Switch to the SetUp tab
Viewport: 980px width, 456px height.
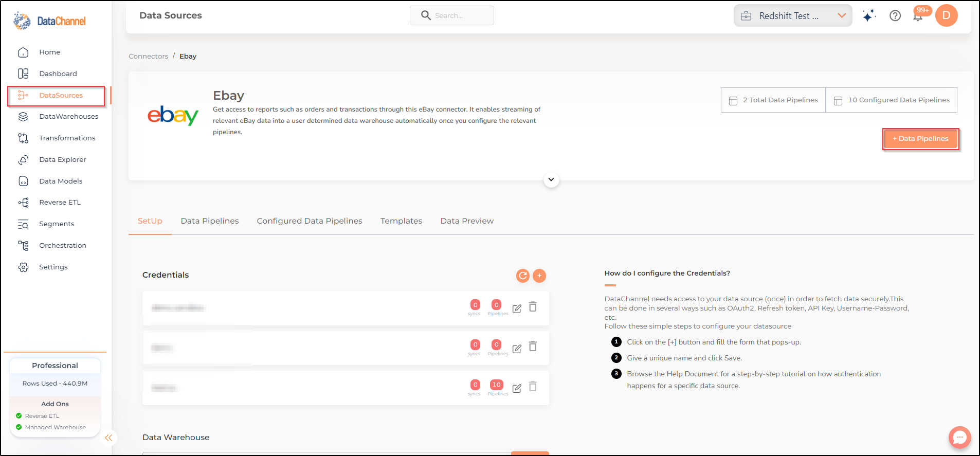tap(150, 221)
